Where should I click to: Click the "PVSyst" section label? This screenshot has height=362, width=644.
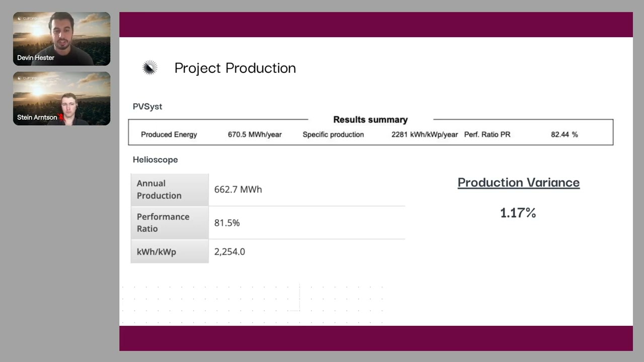147,107
